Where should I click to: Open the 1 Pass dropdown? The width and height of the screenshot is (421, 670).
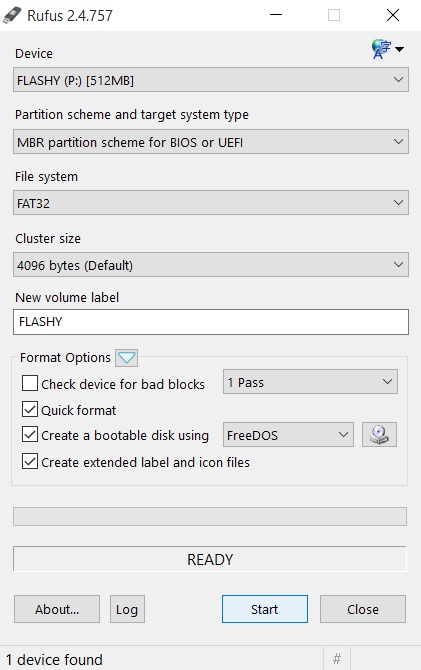pos(310,382)
